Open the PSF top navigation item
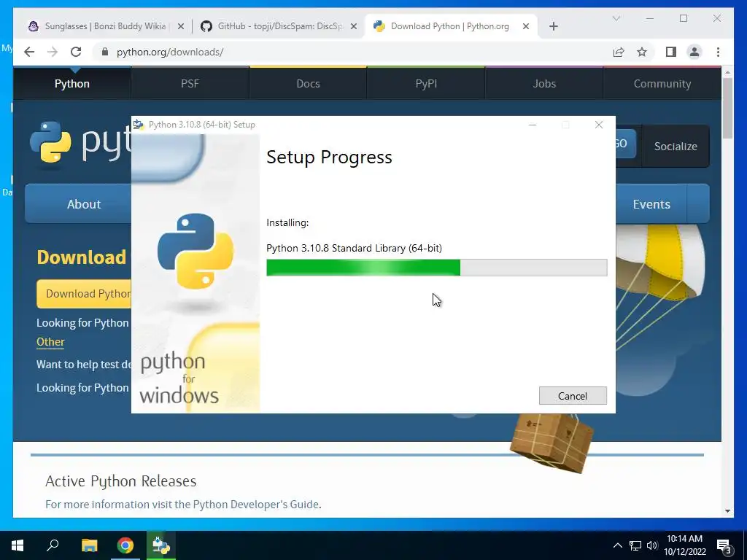 click(x=190, y=84)
